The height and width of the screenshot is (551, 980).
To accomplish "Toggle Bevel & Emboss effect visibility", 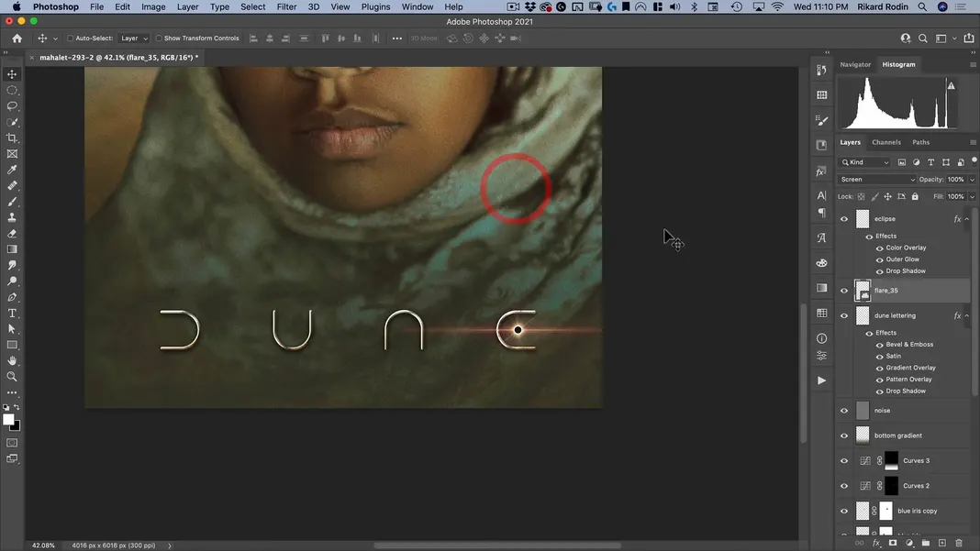I will point(879,345).
